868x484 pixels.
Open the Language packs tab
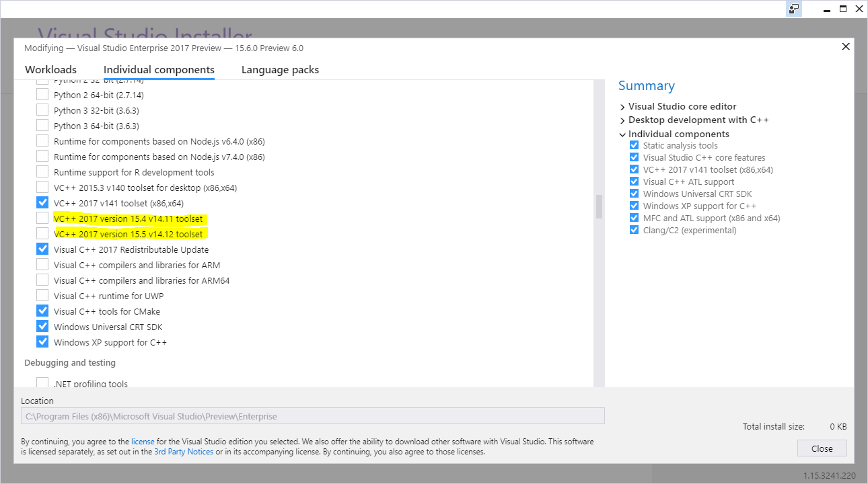point(280,70)
